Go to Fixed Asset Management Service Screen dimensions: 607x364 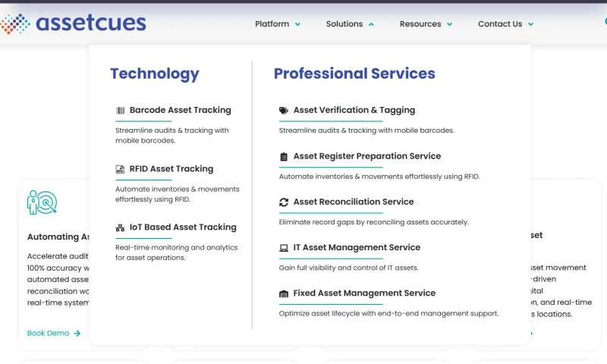tap(364, 293)
